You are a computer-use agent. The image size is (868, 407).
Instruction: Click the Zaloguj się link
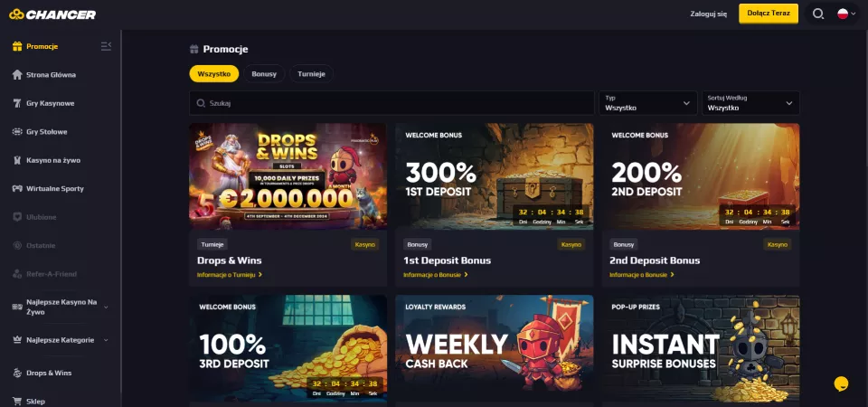click(x=709, y=14)
